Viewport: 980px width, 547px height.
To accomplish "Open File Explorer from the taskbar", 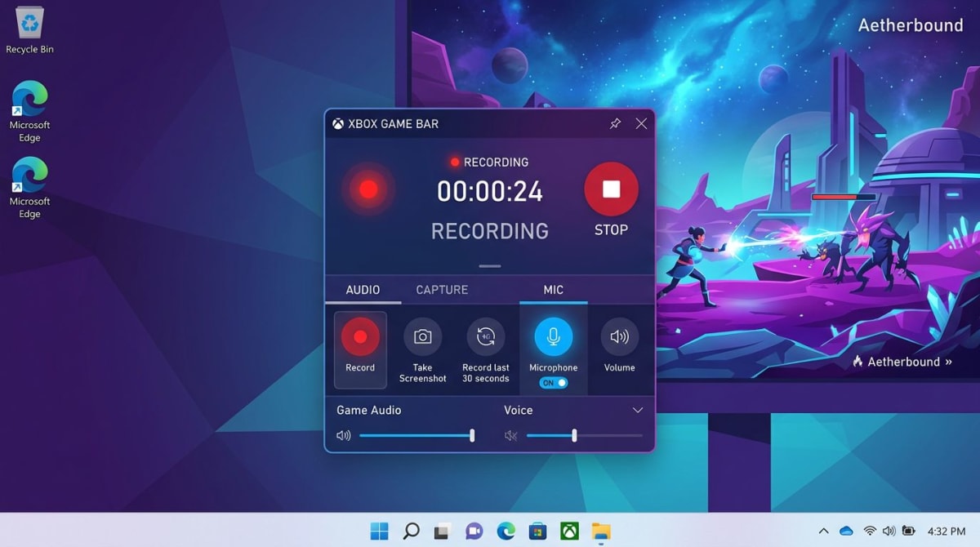I will 601,531.
